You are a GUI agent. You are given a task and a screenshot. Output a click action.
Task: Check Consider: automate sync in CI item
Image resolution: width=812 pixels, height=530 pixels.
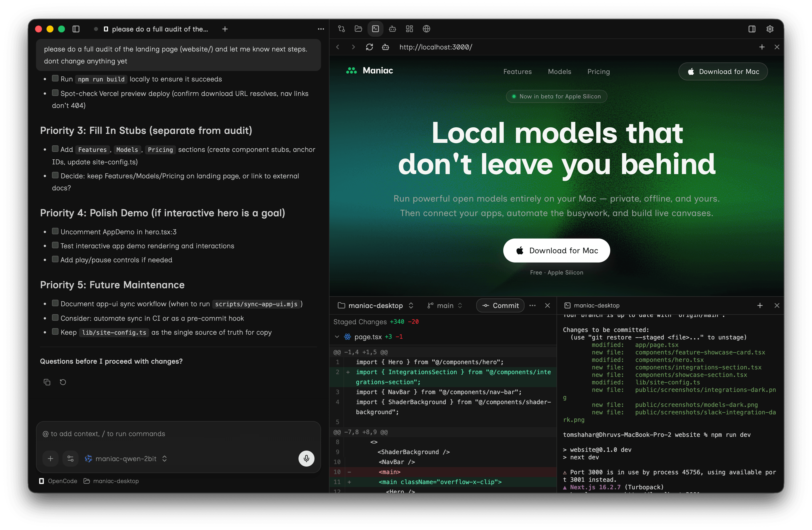55,318
